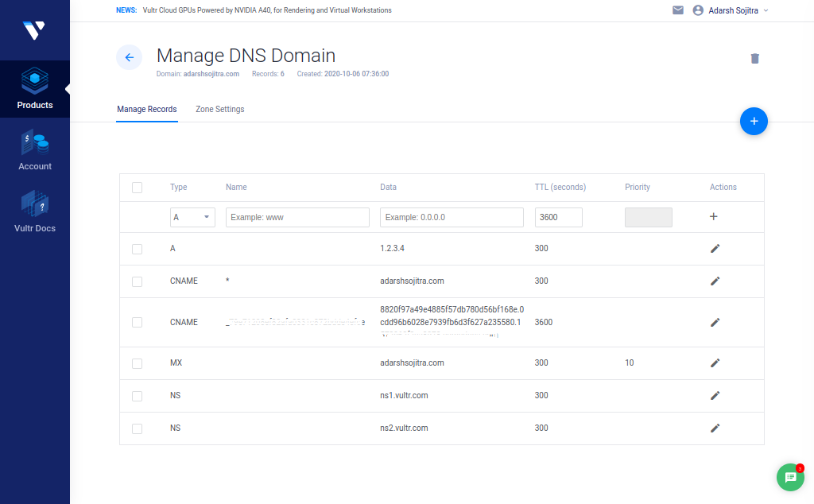The height and width of the screenshot is (504, 814).
Task: Click the Type column header
Action: pos(179,187)
